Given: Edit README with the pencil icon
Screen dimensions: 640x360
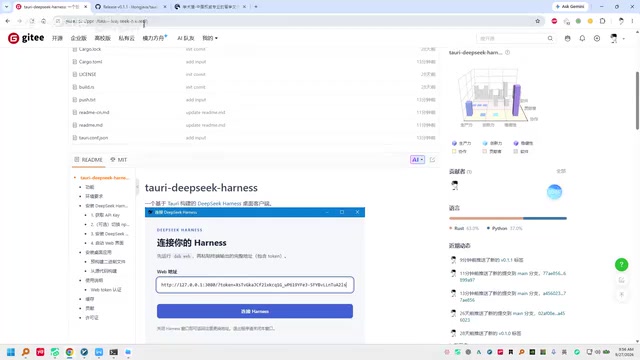Looking at the screenshot, I should pyautogui.click(x=432, y=160).
